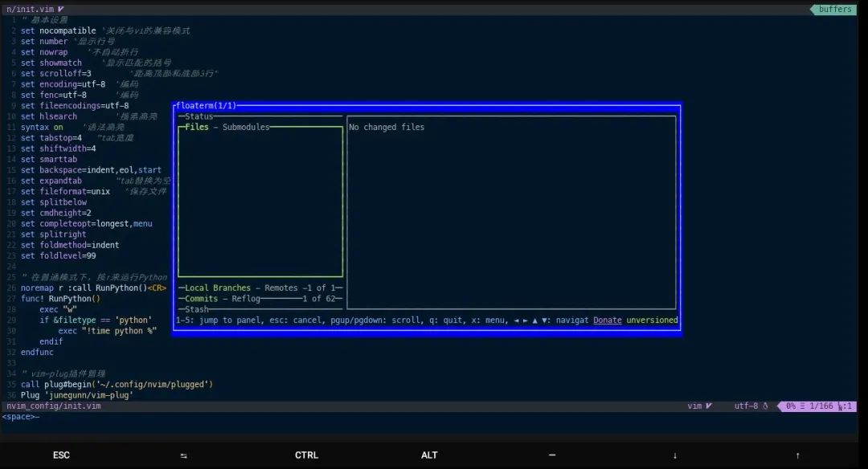The width and height of the screenshot is (868, 469).
Task: Click the vim filetype icon in the statusline
Action: click(700, 406)
